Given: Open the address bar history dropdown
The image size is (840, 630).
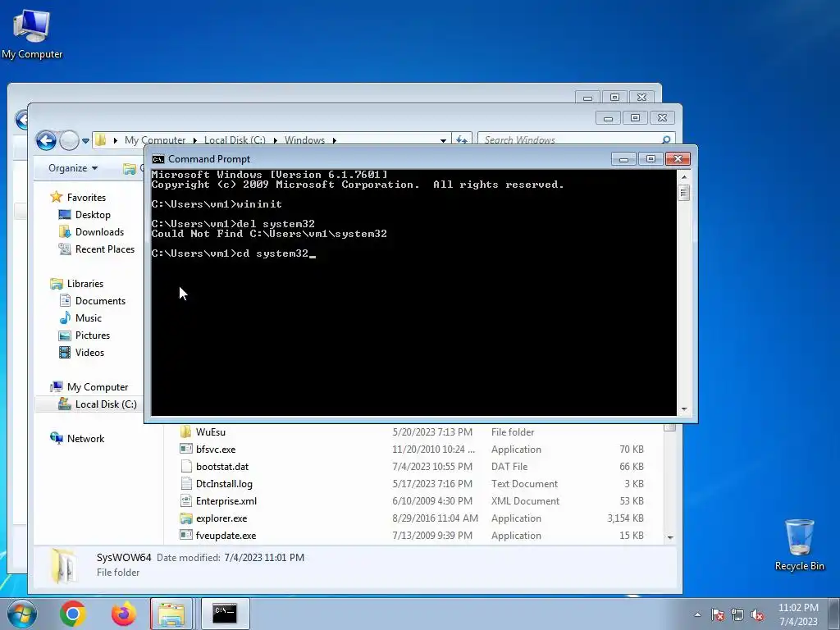Looking at the screenshot, I should click(x=443, y=140).
